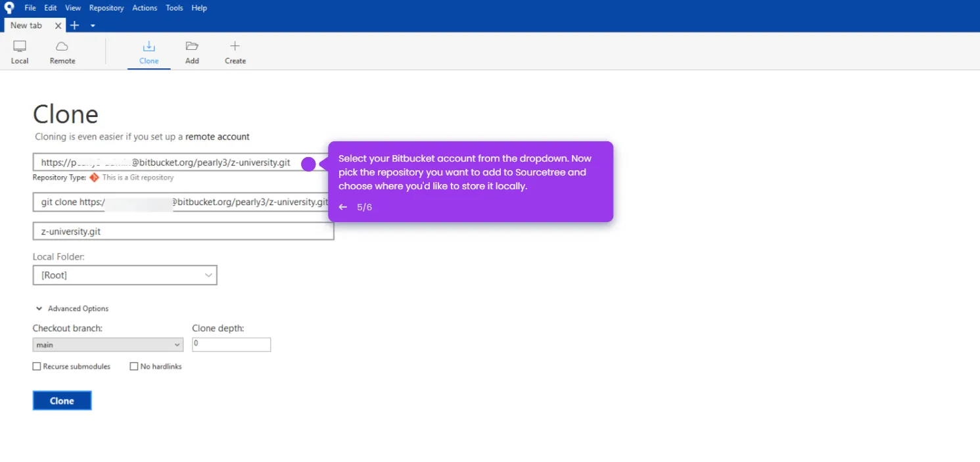Image resolution: width=980 pixels, height=462 pixels.
Task: Open the Local Folder dropdown
Action: tap(125, 275)
